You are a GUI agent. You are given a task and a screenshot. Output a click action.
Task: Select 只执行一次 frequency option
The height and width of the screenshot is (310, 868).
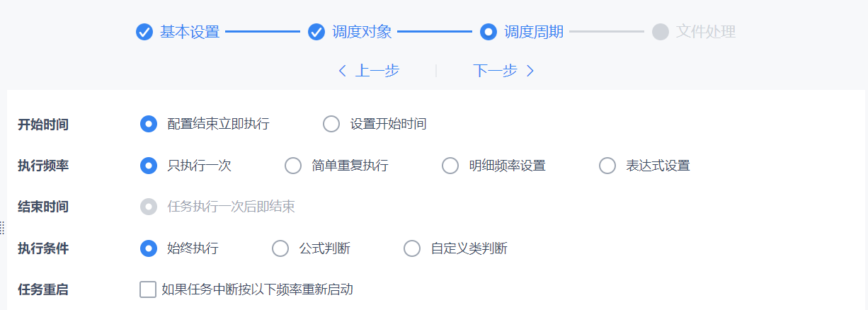pos(149,166)
